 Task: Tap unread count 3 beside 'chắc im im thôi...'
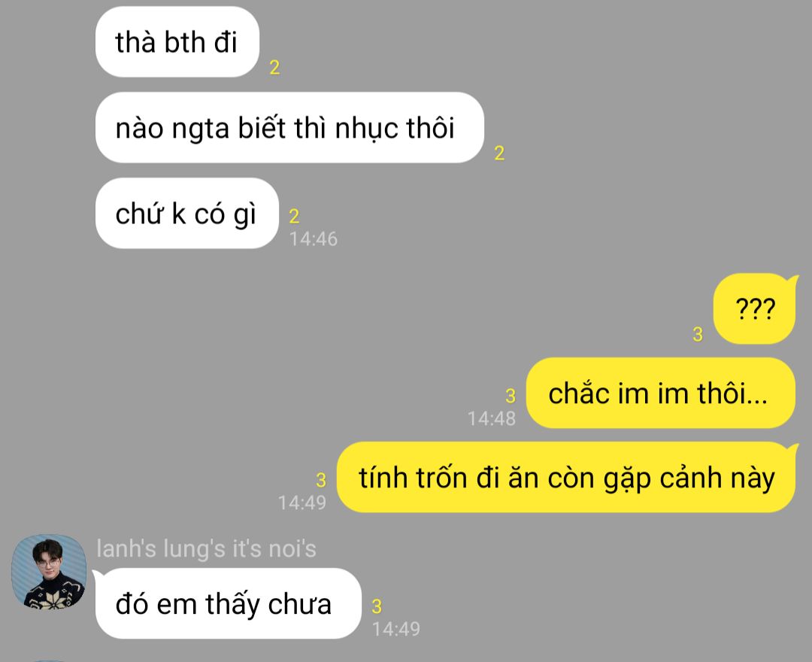coord(511,396)
